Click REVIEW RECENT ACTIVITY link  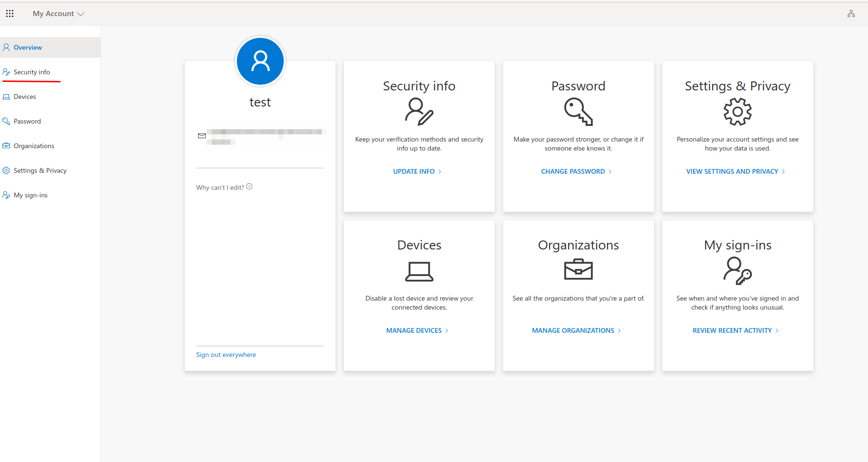[735, 330]
